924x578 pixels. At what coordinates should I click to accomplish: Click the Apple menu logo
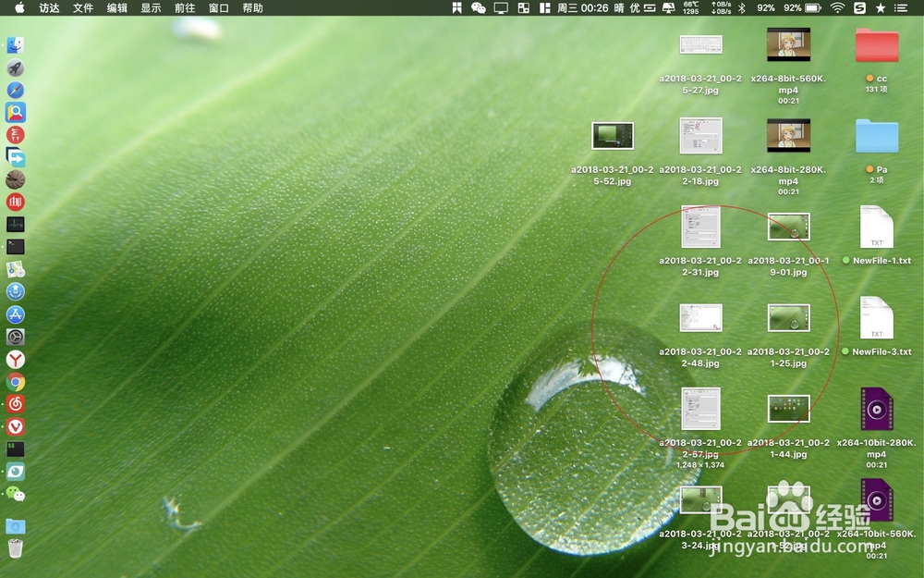coord(19,7)
